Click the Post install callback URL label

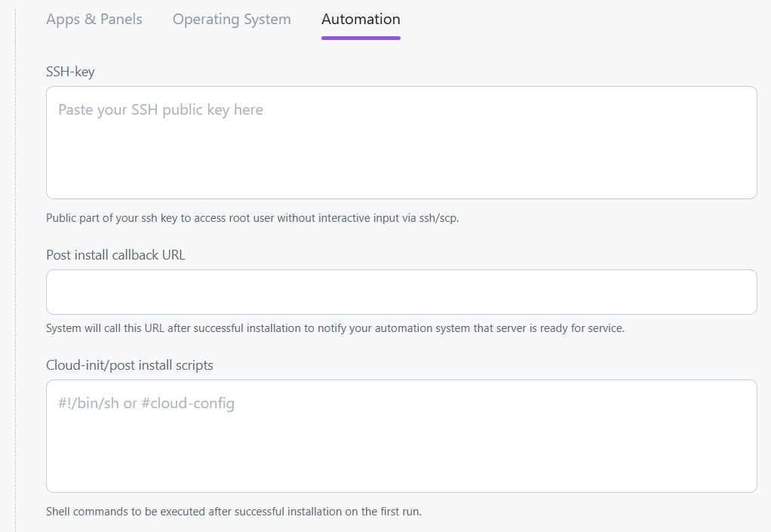point(115,255)
